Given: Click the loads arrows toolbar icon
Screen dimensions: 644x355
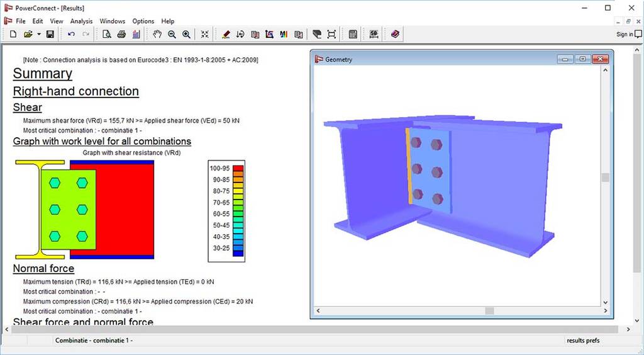Looking at the screenshot, I should (x=240, y=34).
